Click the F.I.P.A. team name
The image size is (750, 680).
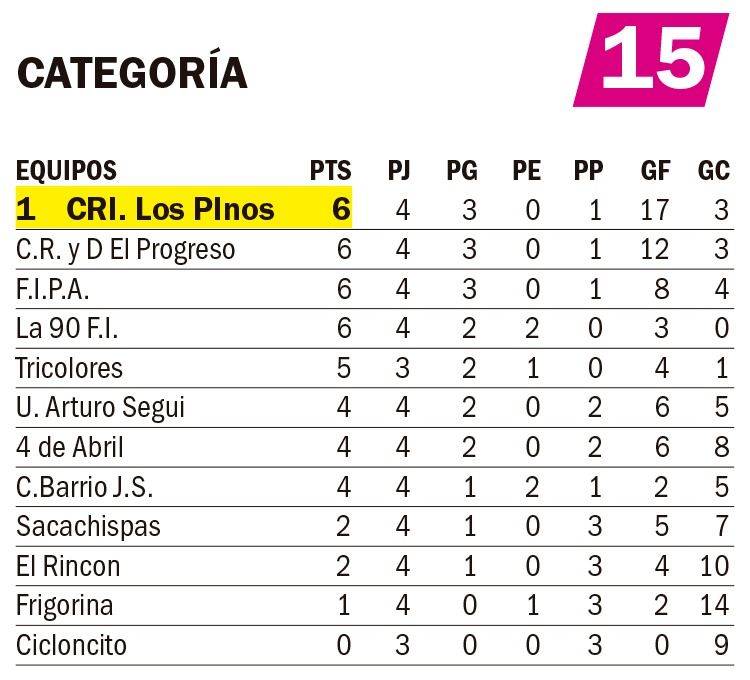tap(55, 289)
